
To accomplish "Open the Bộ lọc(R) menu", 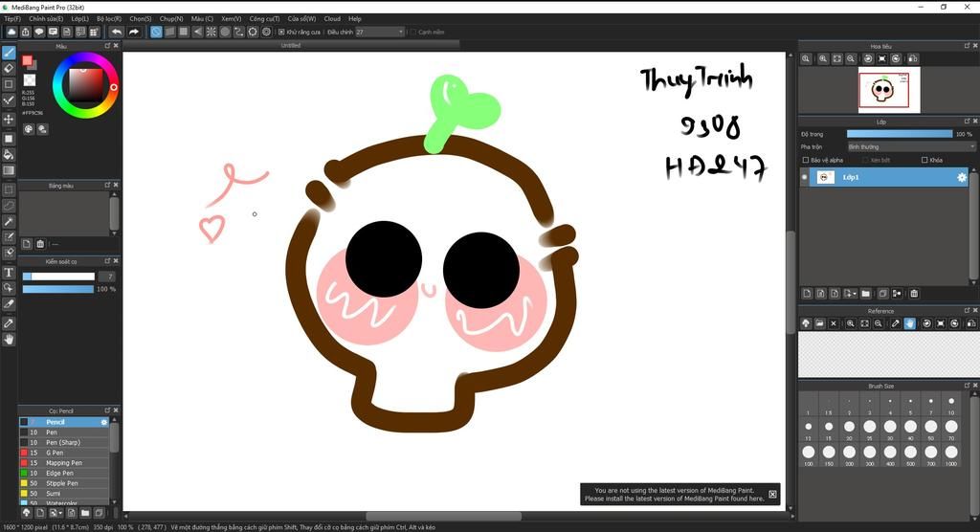I will pos(109,19).
